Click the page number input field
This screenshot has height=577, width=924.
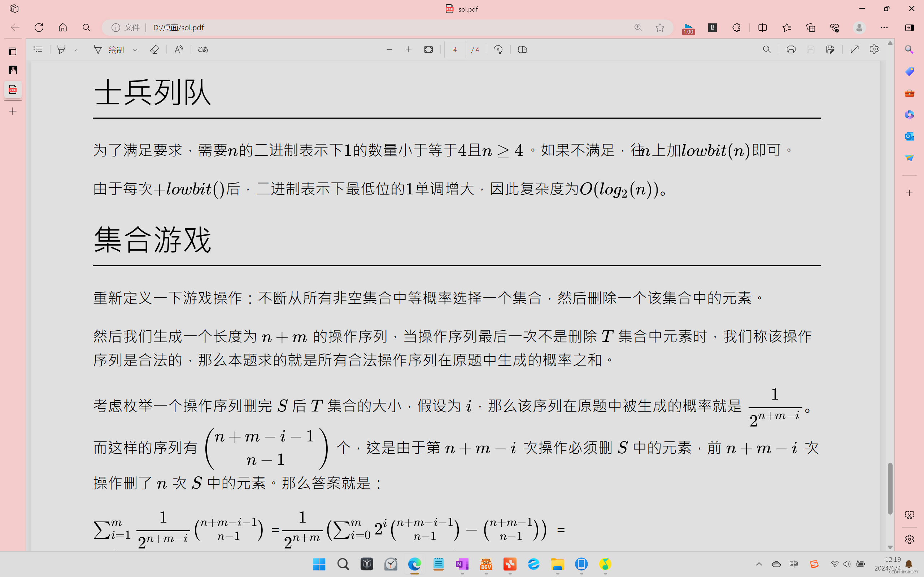tap(455, 50)
